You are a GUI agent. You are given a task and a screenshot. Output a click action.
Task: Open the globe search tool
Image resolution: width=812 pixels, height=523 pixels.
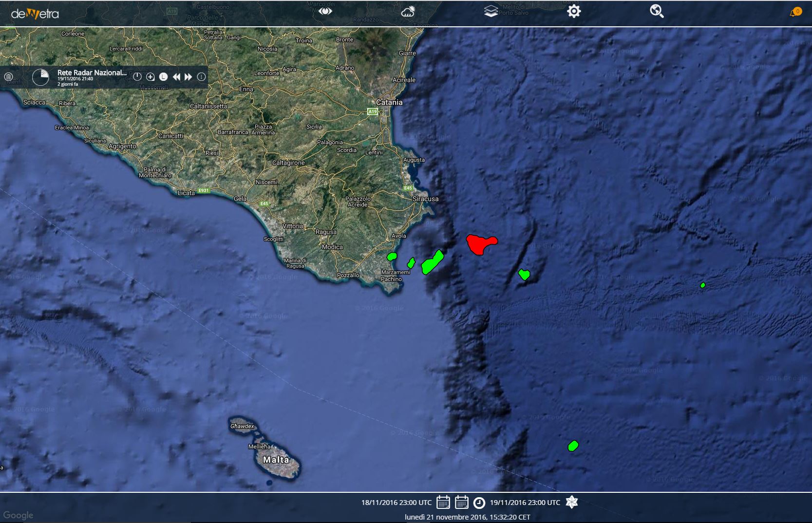pos(657,11)
